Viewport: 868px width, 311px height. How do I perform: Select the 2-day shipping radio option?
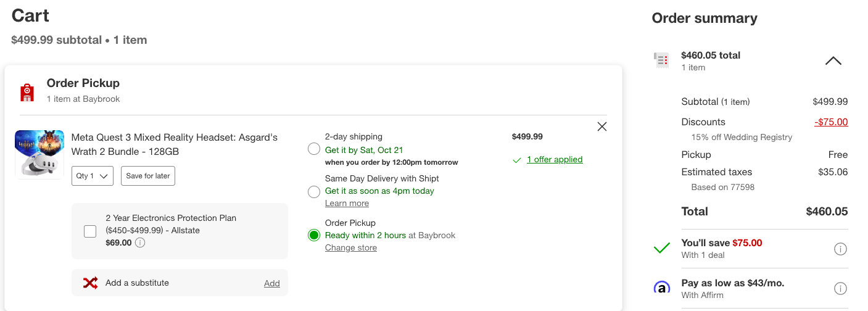[x=314, y=149]
